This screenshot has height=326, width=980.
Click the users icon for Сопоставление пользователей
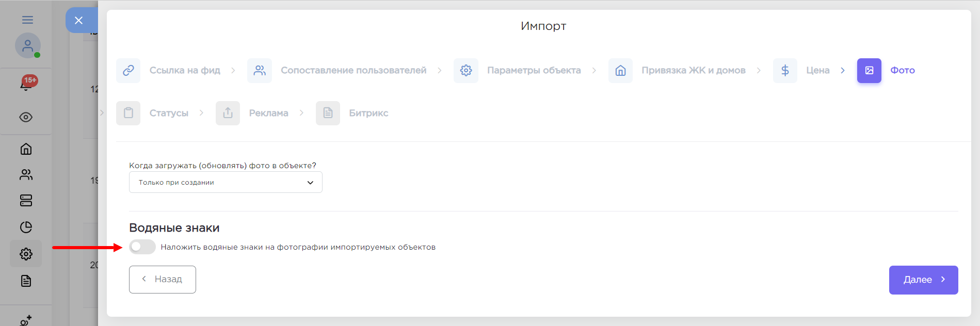pyautogui.click(x=260, y=71)
